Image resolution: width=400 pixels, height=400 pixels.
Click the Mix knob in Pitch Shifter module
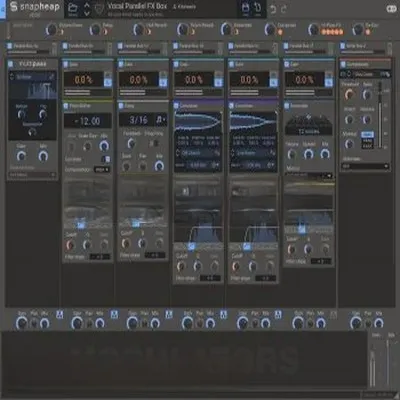click(x=104, y=146)
